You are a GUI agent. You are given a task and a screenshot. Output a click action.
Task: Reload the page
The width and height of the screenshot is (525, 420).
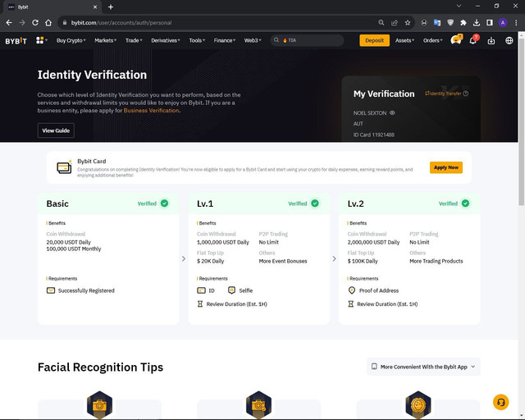tap(35, 22)
